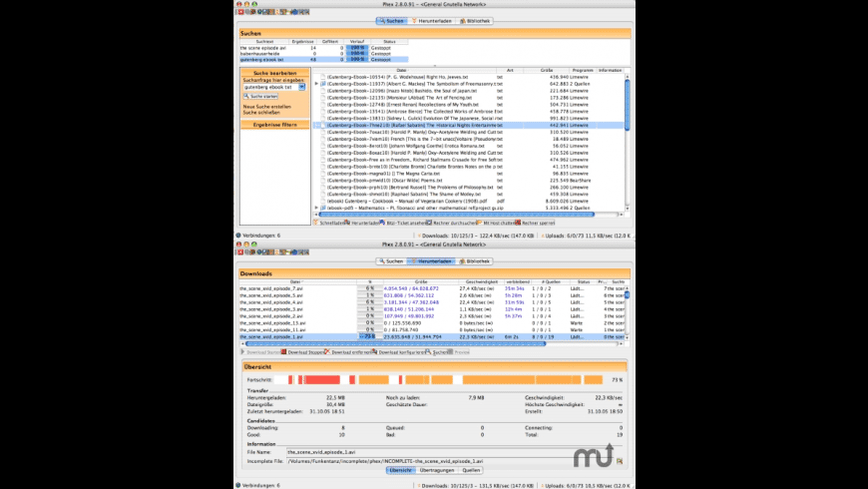The image size is (868, 489).
Task: Collapse the Suche bearbeiten section header
Action: pos(275,73)
